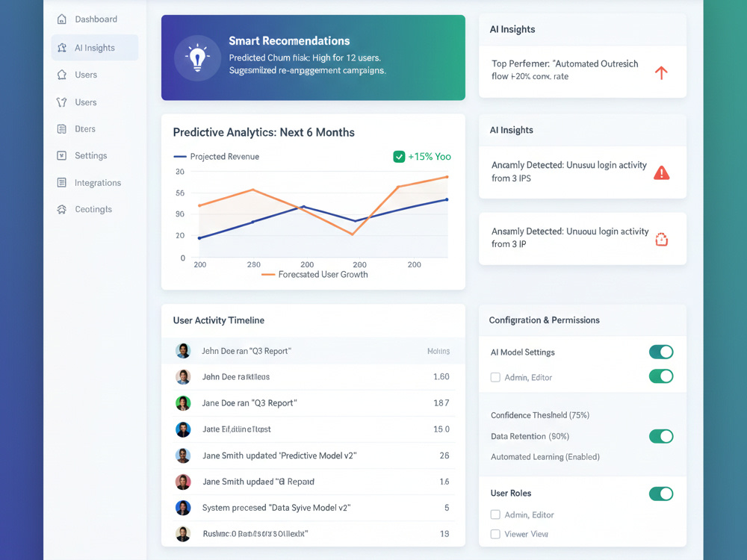747x560 pixels.
Task: Open Dters in the sidebar
Action: tap(95, 129)
